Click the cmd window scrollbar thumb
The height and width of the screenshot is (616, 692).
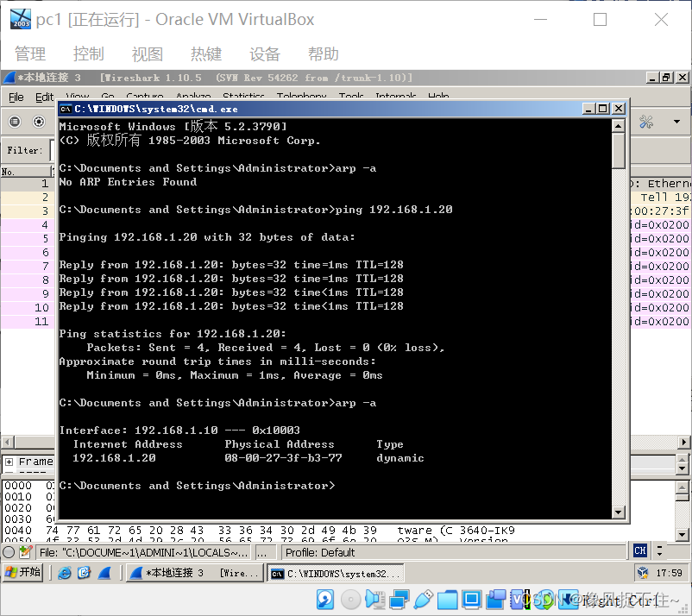tap(619, 151)
